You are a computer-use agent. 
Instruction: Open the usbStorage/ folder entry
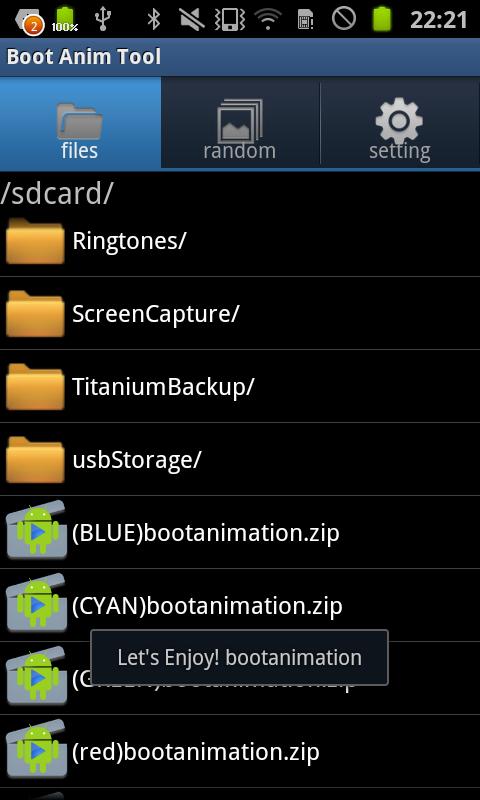(x=240, y=460)
